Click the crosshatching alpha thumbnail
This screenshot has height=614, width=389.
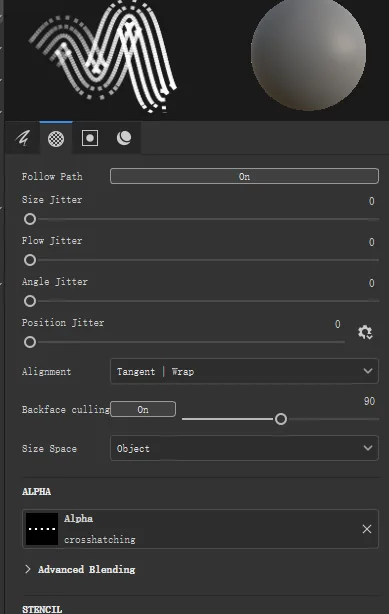click(42, 529)
